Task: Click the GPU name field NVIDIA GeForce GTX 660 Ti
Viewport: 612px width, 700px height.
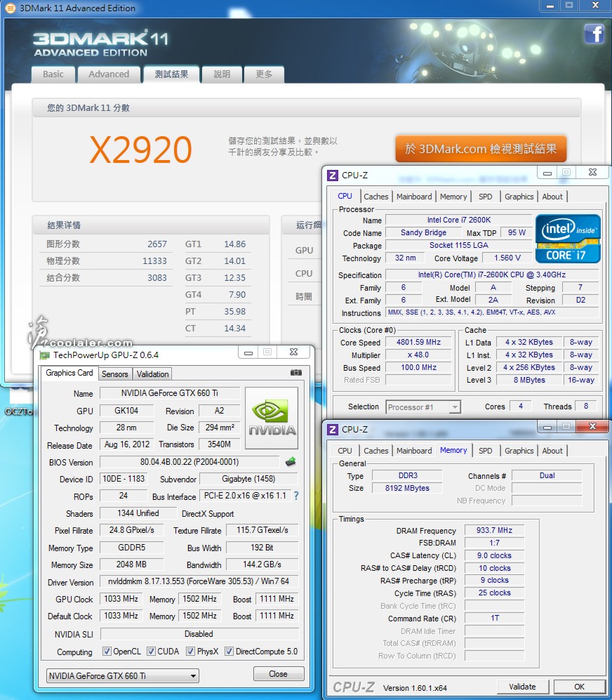Action: [x=170, y=393]
